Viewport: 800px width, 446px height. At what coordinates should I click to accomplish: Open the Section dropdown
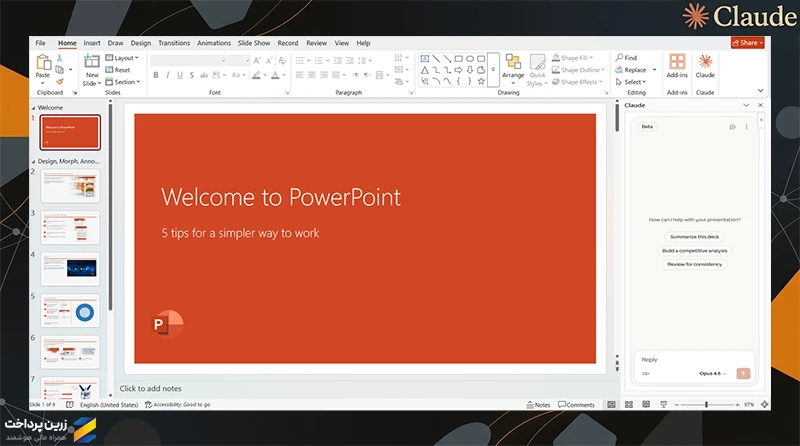tap(122, 82)
